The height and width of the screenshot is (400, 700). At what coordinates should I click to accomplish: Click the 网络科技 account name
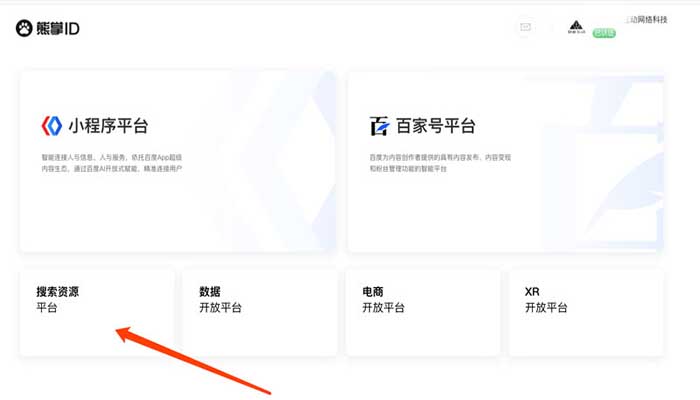[647, 20]
